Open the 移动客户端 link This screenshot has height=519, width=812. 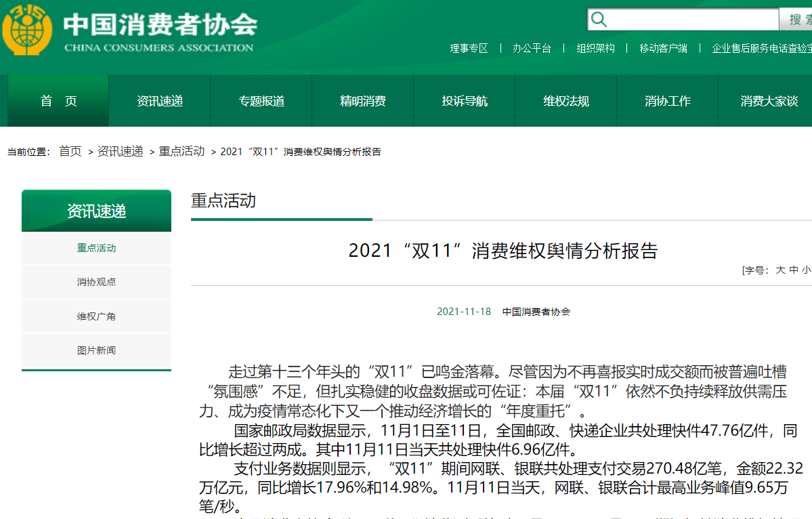[664, 48]
